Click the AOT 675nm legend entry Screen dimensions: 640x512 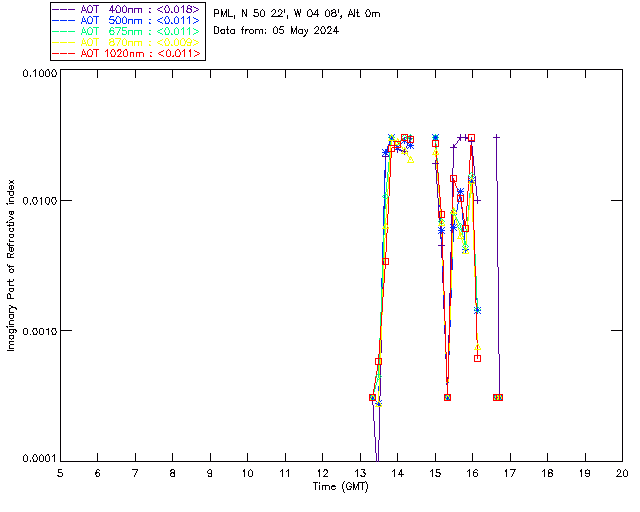127,31
